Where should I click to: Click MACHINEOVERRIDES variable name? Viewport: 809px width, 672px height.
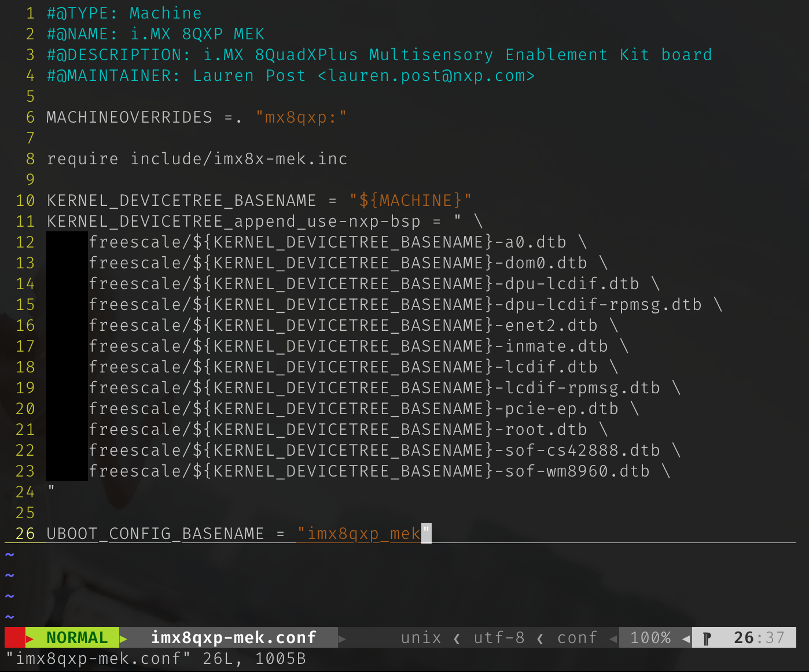(130, 117)
